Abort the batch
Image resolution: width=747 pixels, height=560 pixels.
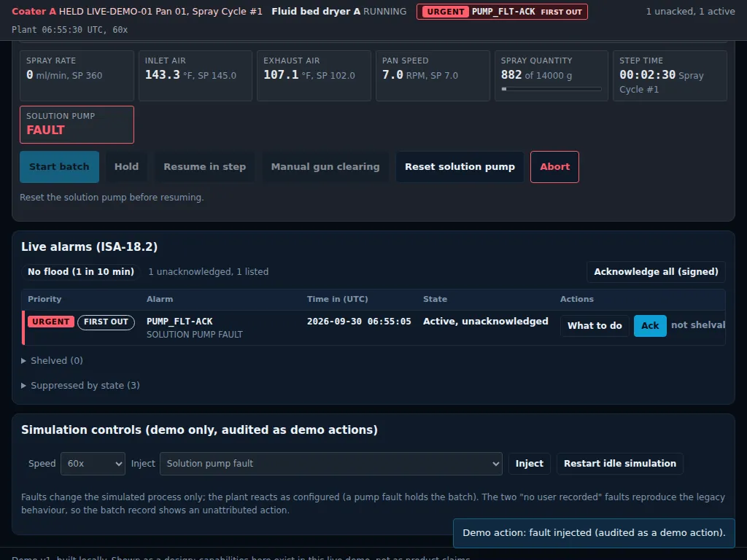coord(554,167)
